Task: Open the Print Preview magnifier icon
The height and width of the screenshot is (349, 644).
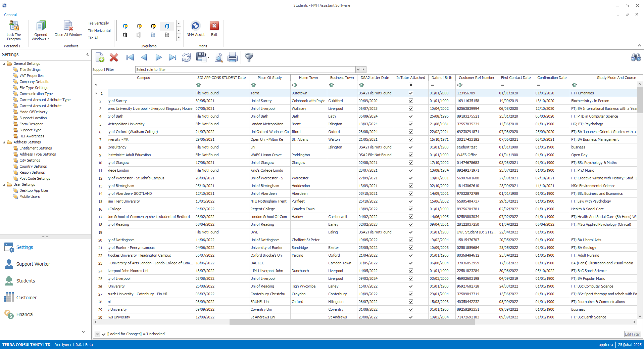Action: 218,57
